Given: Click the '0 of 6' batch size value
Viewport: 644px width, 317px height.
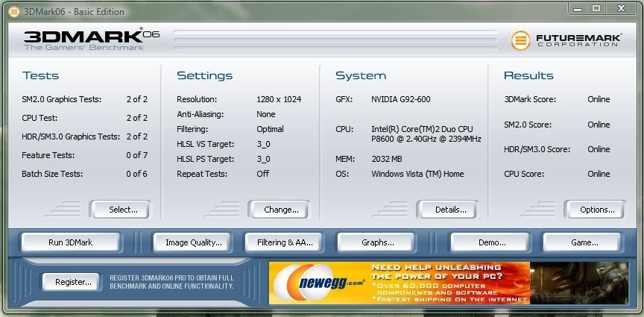Looking at the screenshot, I should [136, 174].
